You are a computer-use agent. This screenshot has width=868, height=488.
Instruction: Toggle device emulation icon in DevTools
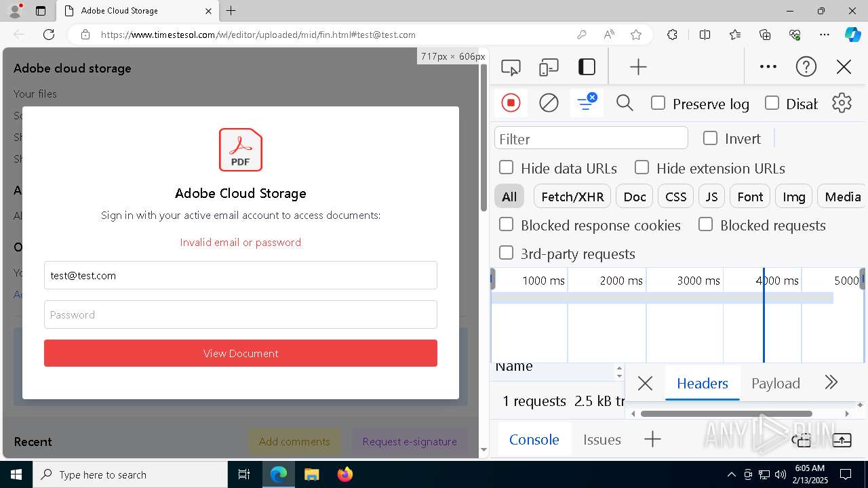[x=549, y=67]
